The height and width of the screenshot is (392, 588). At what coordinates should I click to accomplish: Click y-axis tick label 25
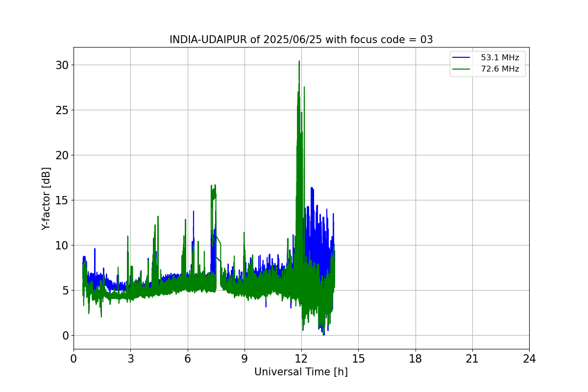coord(62,110)
